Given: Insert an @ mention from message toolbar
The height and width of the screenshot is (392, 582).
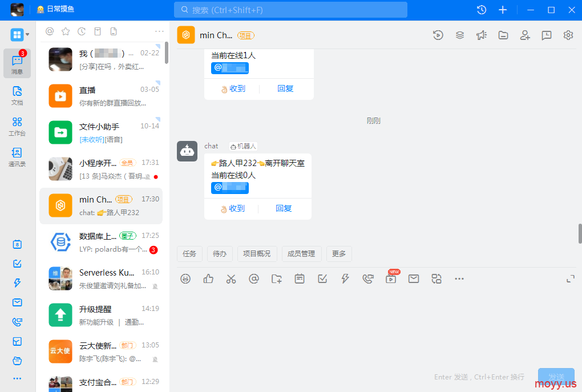Looking at the screenshot, I should (254, 278).
